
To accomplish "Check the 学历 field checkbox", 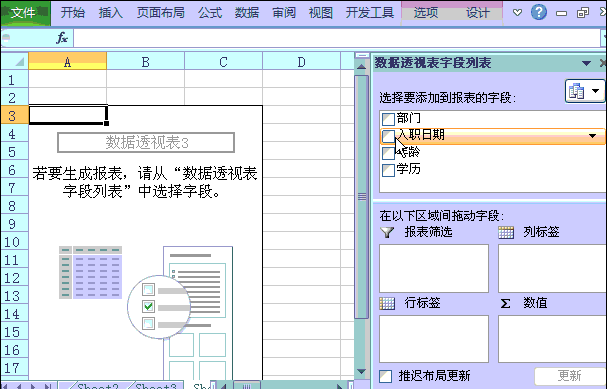I will [x=388, y=170].
